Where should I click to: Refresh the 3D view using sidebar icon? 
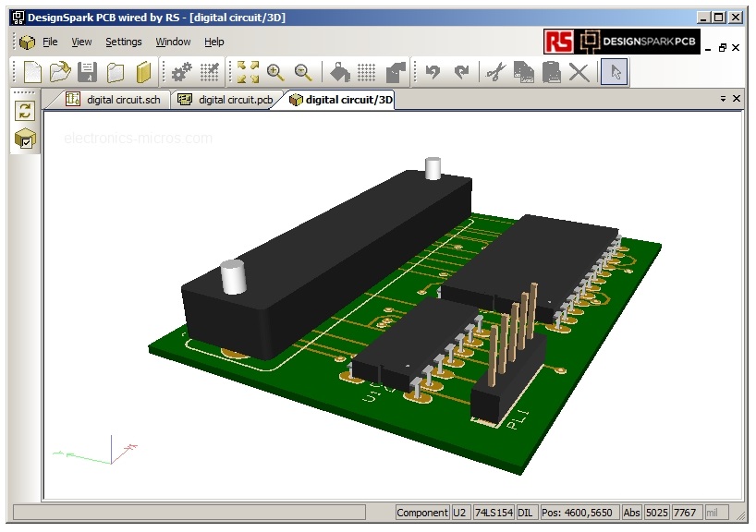coord(25,112)
